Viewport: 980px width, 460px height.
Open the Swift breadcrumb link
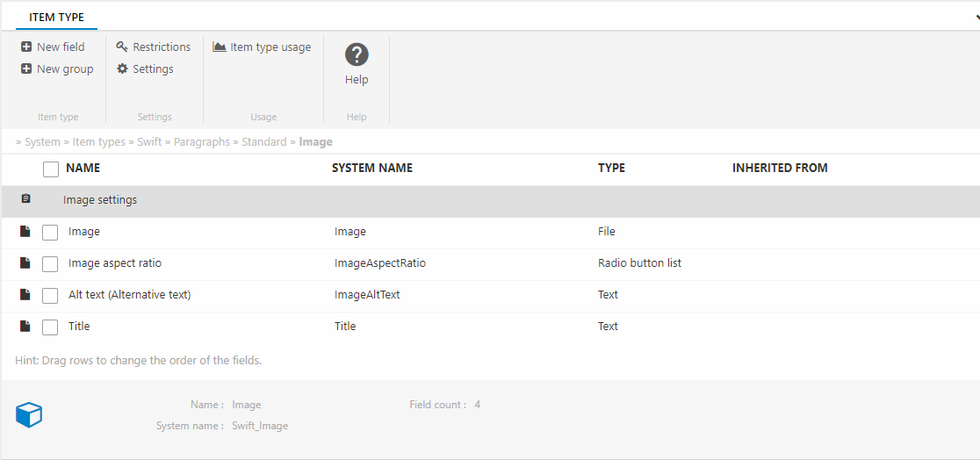click(x=149, y=142)
